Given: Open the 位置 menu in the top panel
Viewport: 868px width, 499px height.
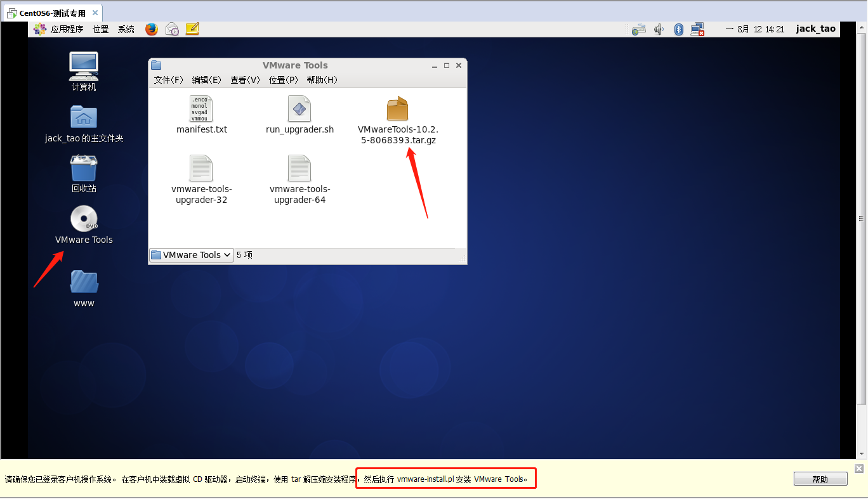Looking at the screenshot, I should (101, 29).
